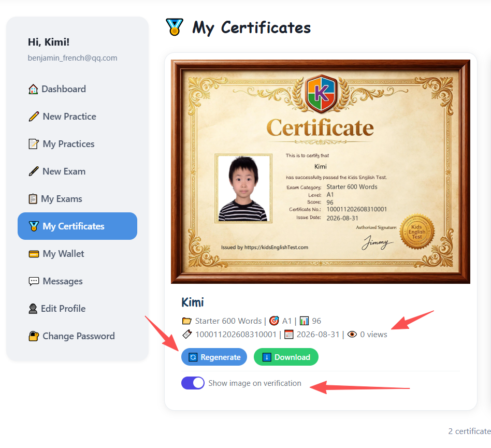Click the credit card icon beside My Wallet
The height and width of the screenshot is (448, 491).
(x=34, y=254)
